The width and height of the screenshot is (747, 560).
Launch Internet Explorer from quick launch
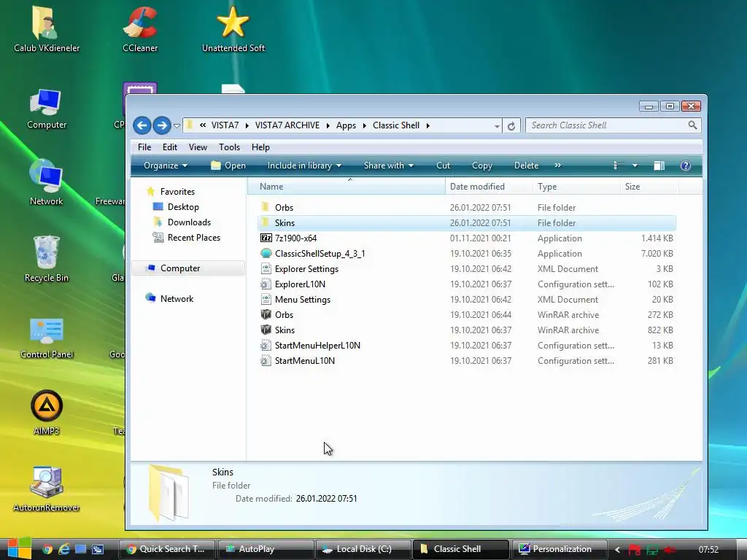(64, 549)
